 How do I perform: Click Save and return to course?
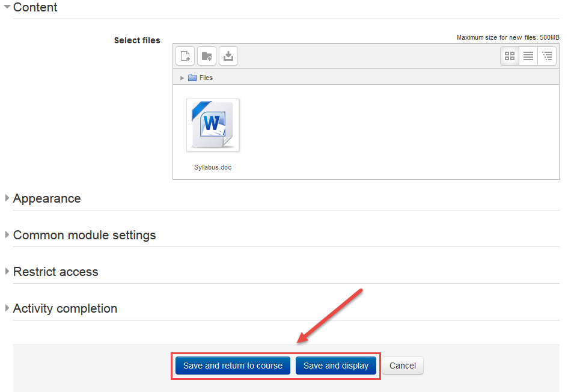click(x=233, y=366)
